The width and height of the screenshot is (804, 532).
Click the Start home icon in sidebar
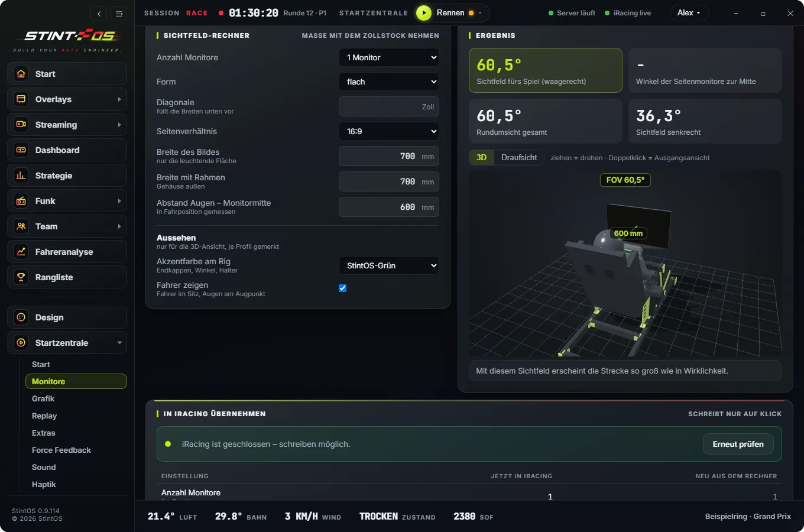21,74
